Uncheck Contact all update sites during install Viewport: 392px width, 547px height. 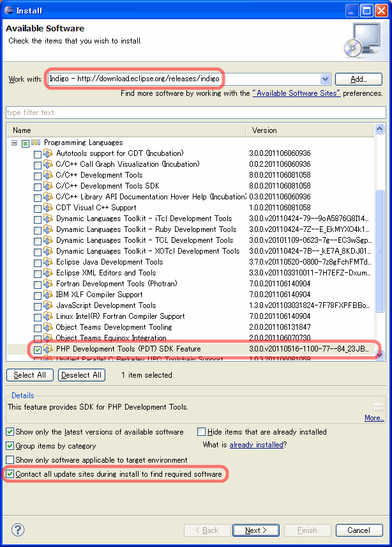(x=10, y=474)
